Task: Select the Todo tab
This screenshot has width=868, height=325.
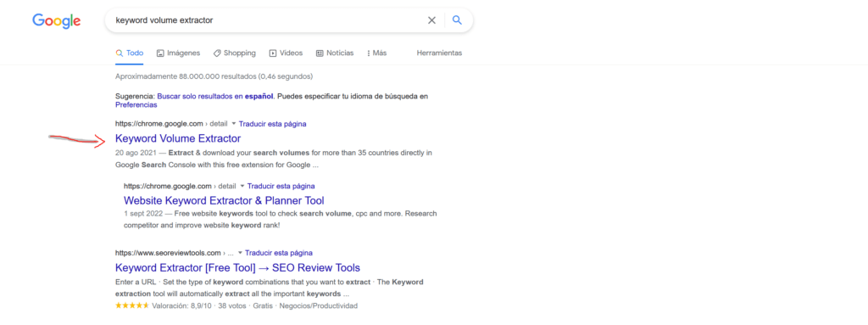Action: click(x=129, y=53)
